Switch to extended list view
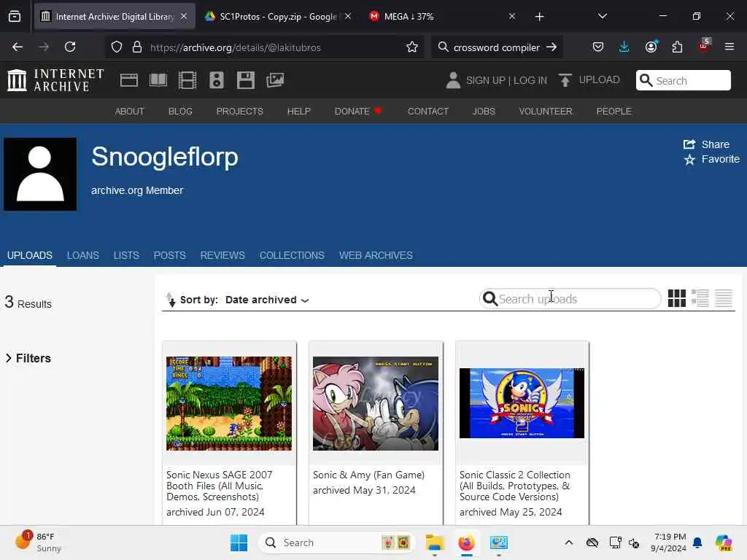747x560 pixels. tap(700, 298)
